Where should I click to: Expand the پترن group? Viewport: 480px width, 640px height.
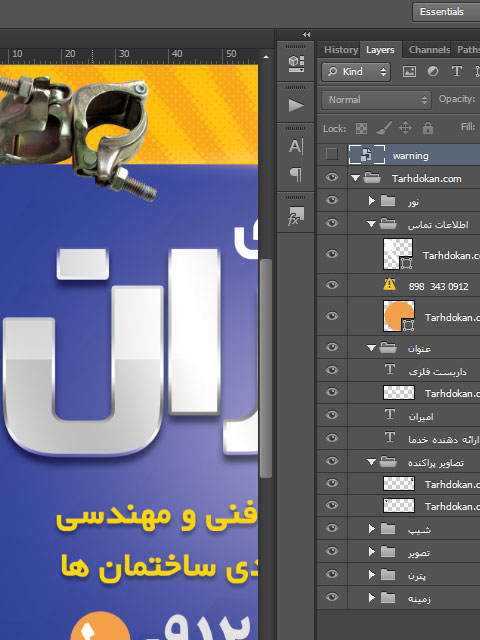click(x=371, y=574)
